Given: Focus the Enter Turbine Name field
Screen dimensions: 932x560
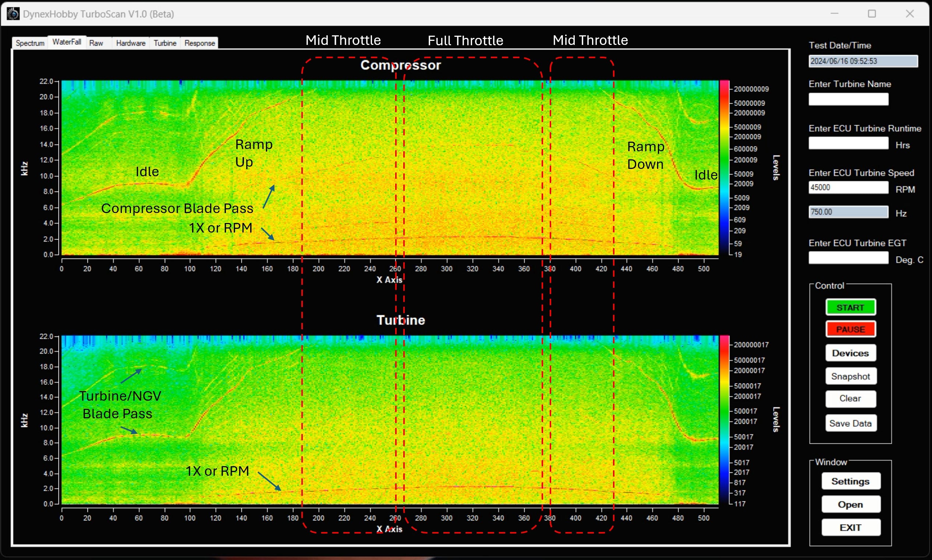Looking at the screenshot, I should pyautogui.click(x=848, y=99).
